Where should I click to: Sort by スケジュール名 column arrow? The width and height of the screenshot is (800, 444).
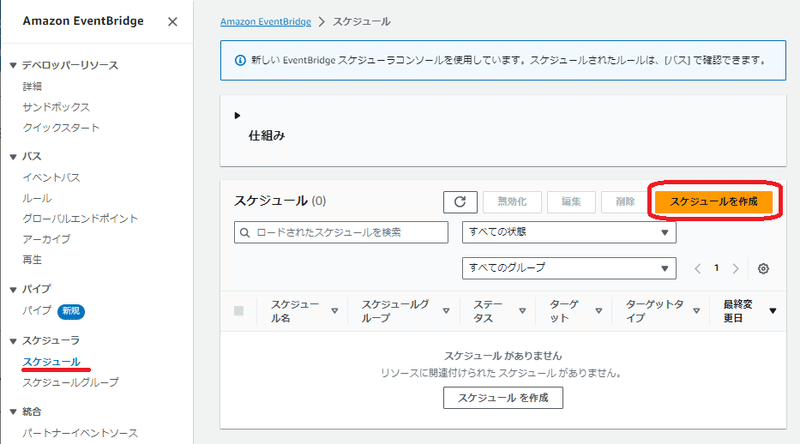pyautogui.click(x=334, y=310)
